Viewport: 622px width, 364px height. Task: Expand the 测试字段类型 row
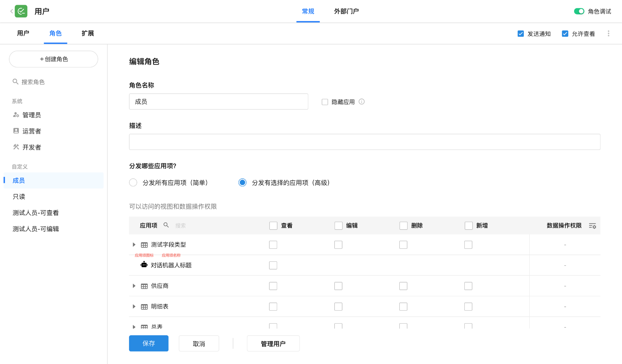134,245
